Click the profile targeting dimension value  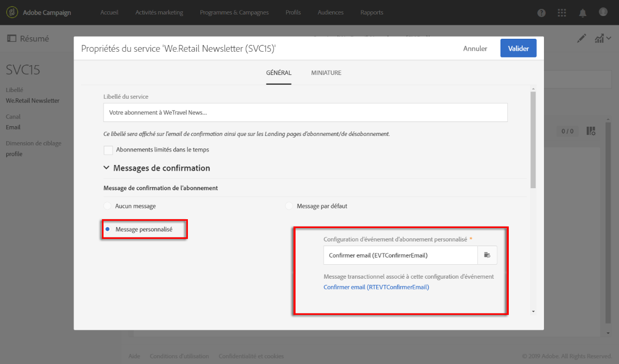(14, 154)
